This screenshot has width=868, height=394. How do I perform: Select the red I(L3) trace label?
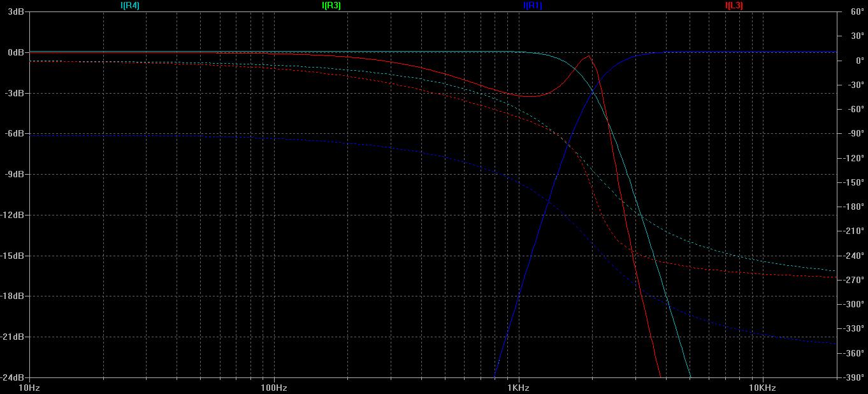(x=734, y=5)
